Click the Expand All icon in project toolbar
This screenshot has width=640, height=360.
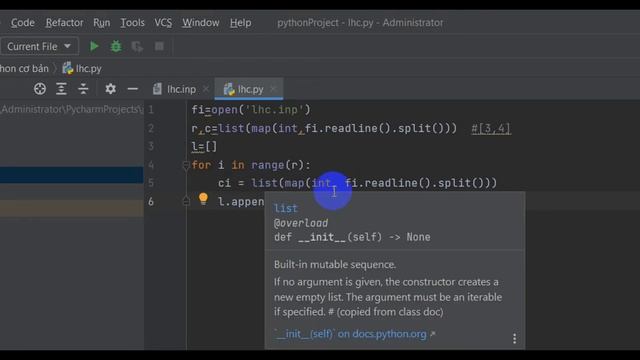coord(61,89)
